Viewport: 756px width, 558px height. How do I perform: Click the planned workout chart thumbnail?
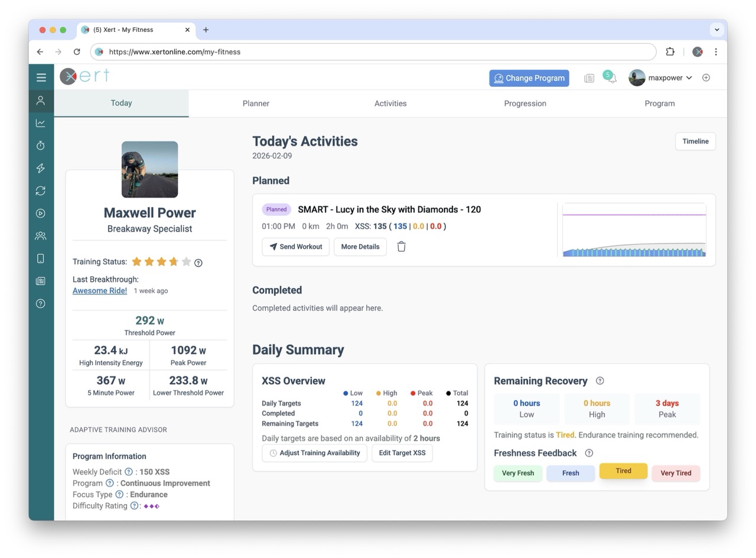pyautogui.click(x=634, y=230)
